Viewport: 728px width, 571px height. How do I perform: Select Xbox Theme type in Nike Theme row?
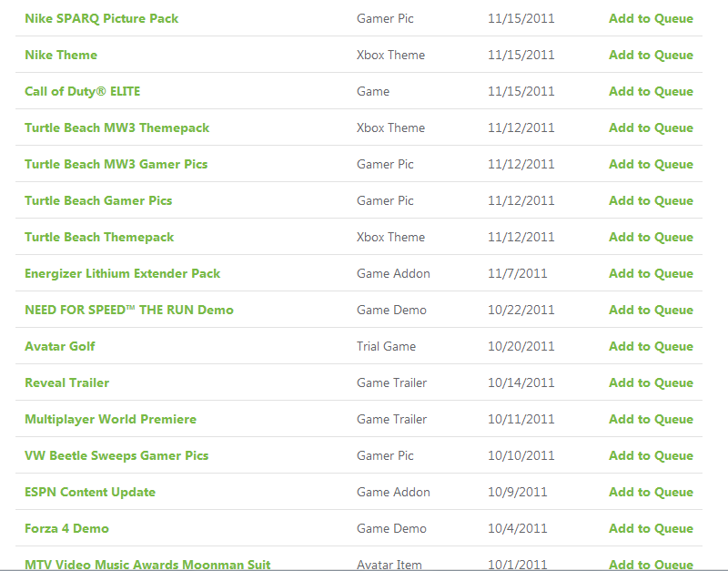click(x=390, y=55)
